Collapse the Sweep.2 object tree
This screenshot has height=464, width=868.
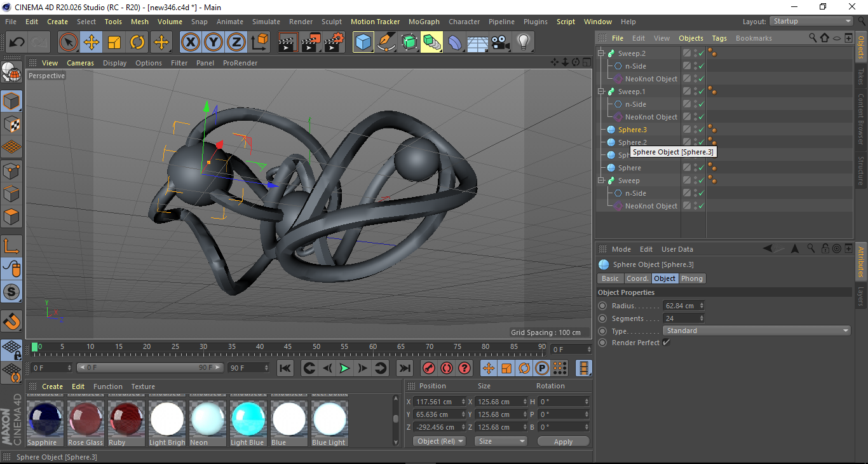601,53
